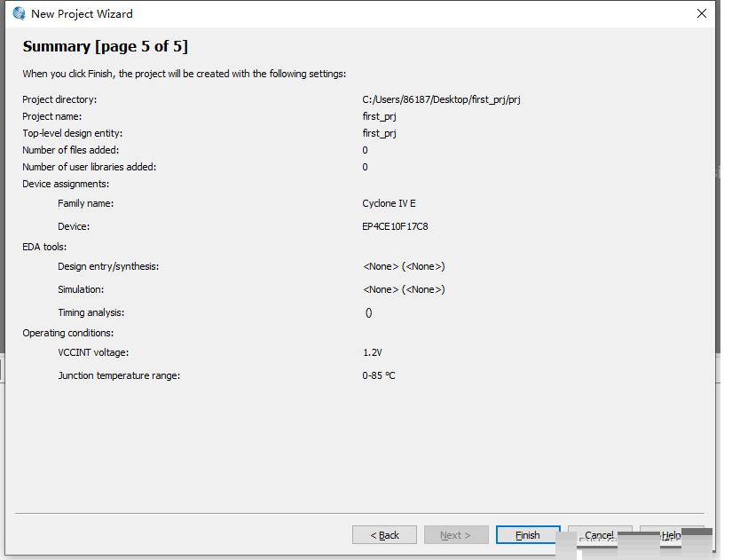Click the Simulation <None> value
Screen dimensions: 732x560
click(404, 289)
